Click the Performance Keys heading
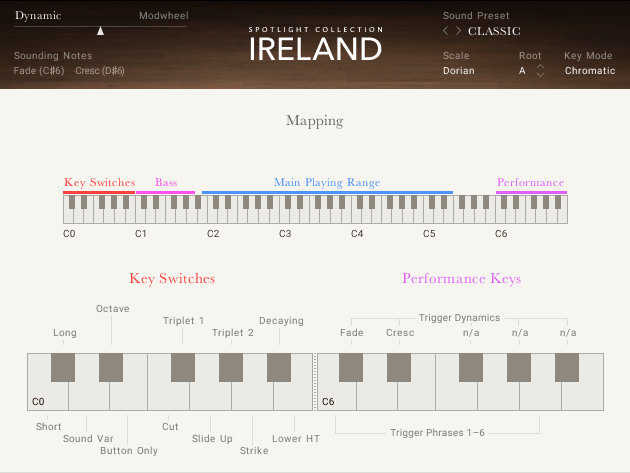The width and height of the screenshot is (630, 473). point(461,278)
